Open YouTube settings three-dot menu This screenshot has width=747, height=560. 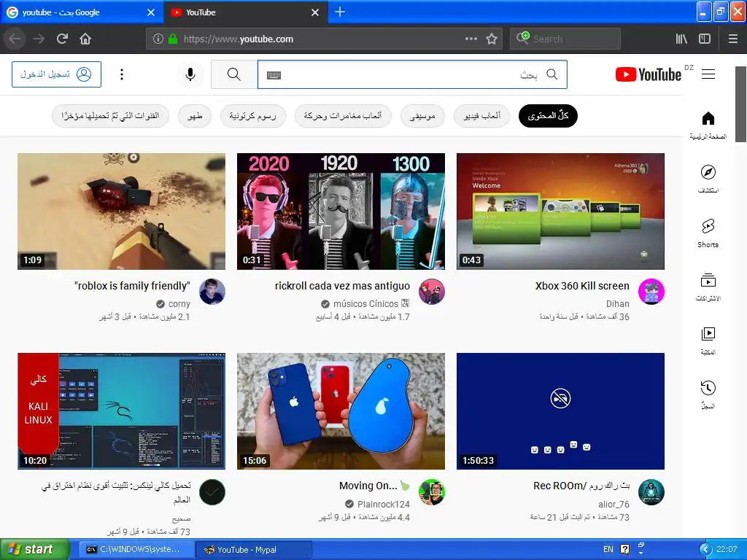(122, 74)
